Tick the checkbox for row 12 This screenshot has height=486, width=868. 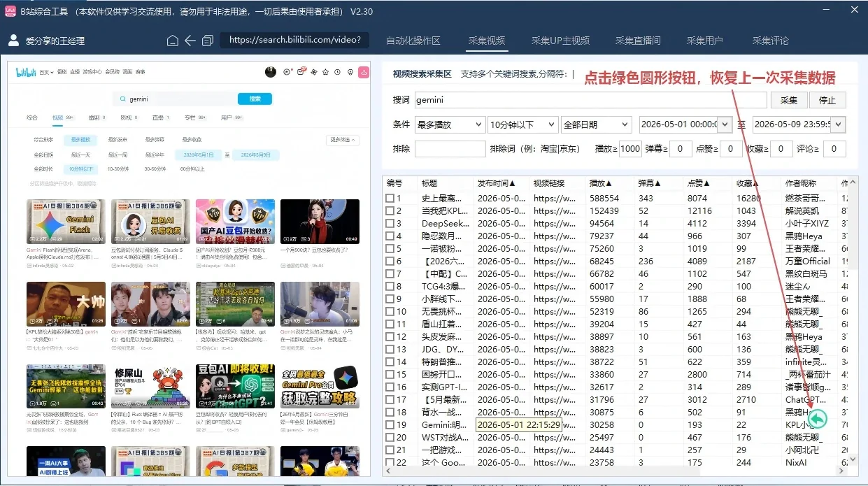[390, 337]
